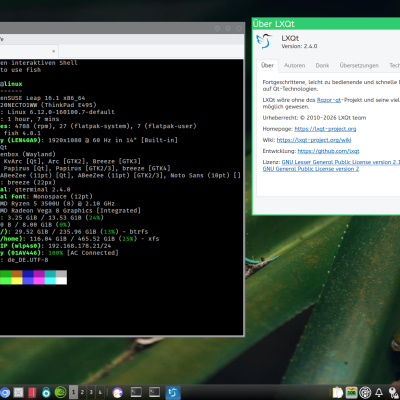Open GNU Lesser General Public License link

(341, 162)
